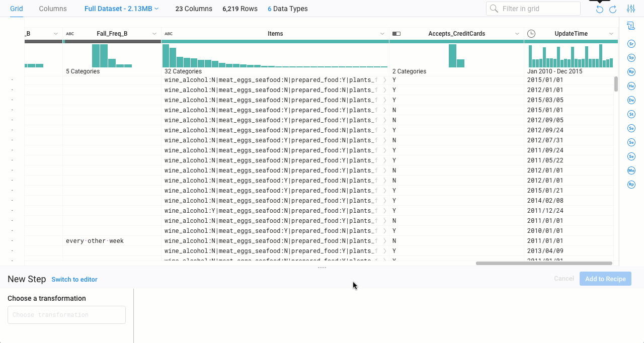644x343 pixels.
Task: Open the UpdateTime column dropdown arrow
Action: click(611, 34)
